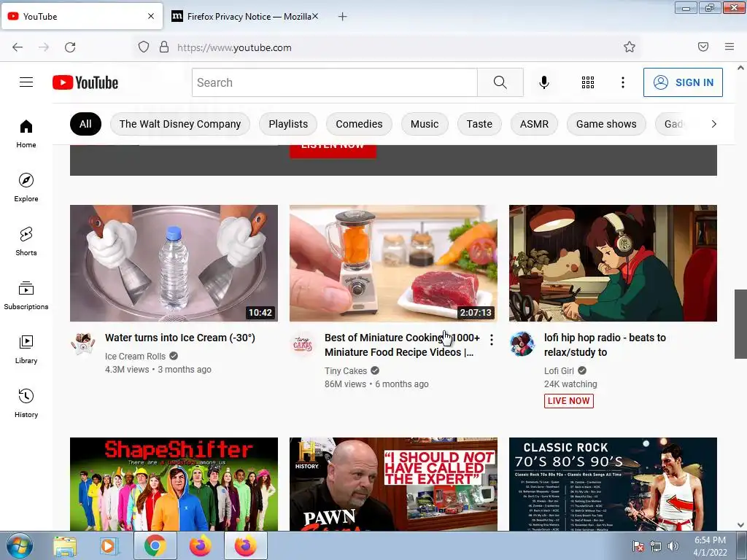This screenshot has height=560, width=747.
Task: Click the Firefox forward arrow
Action: [x=44, y=47]
